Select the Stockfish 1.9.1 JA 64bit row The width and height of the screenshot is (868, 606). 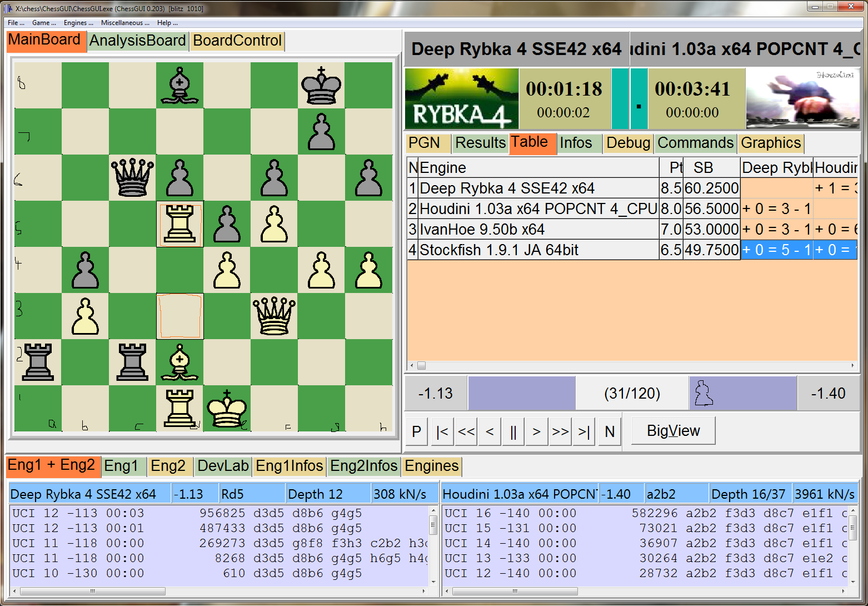(x=632, y=250)
